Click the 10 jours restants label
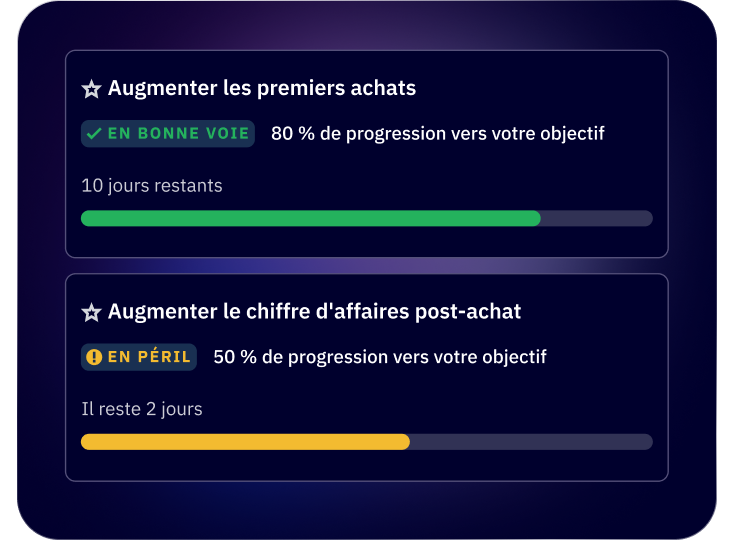 152,186
